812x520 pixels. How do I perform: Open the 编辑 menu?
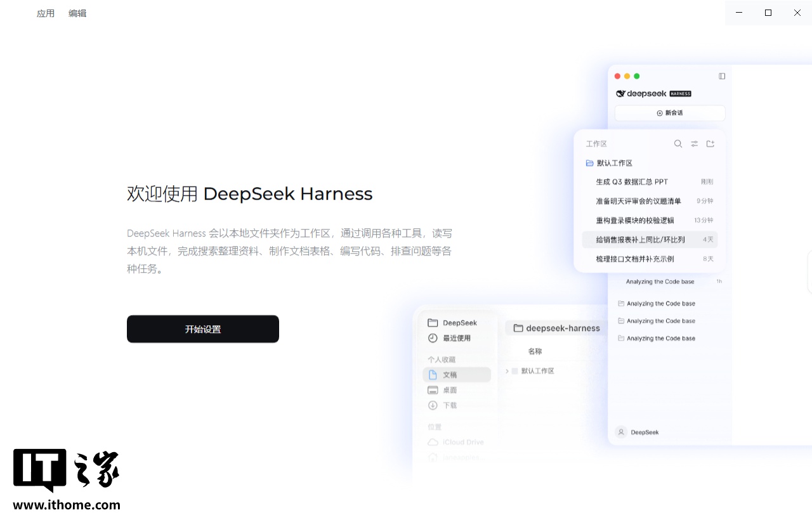click(x=77, y=13)
